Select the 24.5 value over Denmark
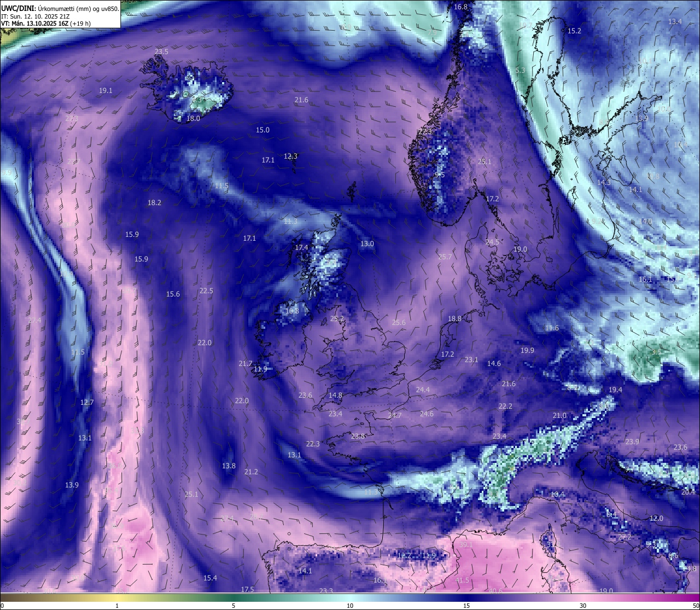The image size is (700, 610). [x=492, y=242]
